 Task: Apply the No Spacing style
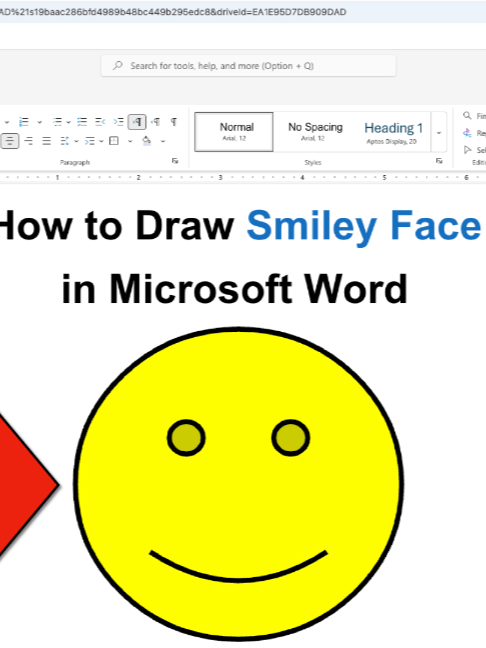click(315, 132)
